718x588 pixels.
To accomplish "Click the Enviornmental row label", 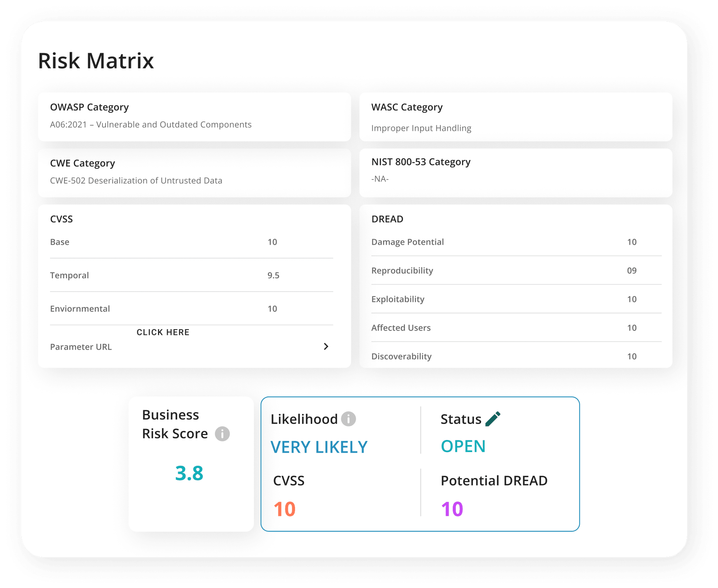I will point(80,309).
